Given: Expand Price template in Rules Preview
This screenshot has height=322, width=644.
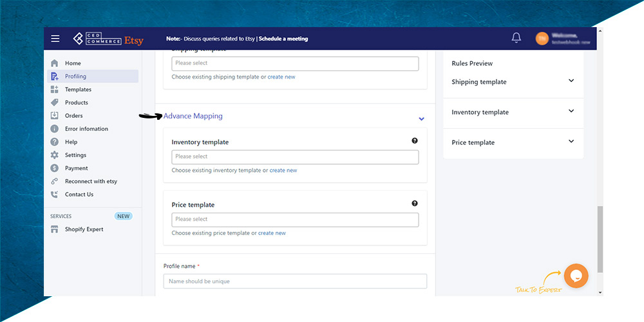Looking at the screenshot, I should [x=571, y=141].
